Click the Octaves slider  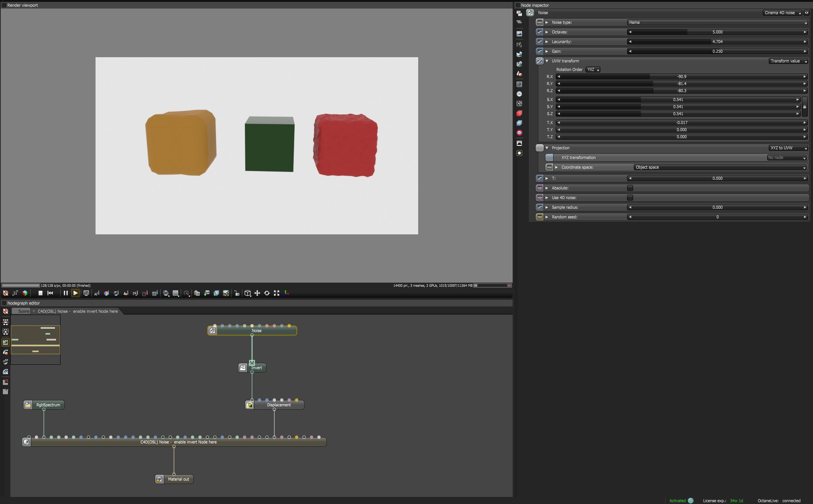coord(717,32)
